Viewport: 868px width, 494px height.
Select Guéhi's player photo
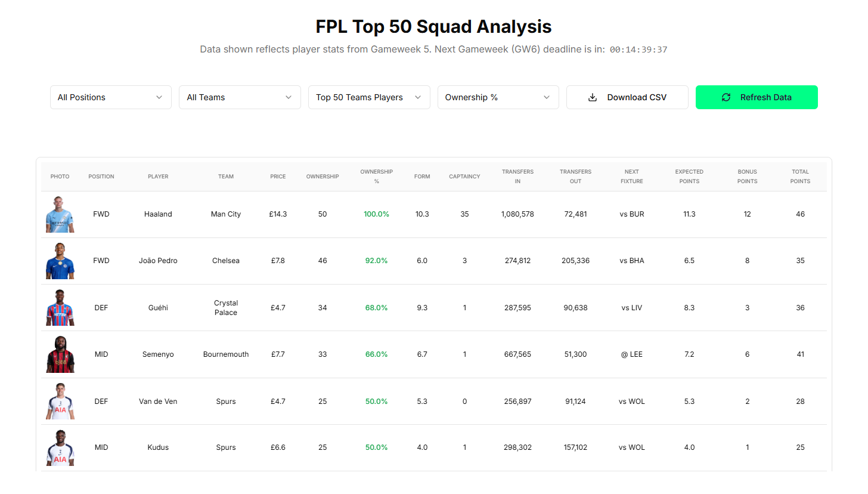click(60, 307)
